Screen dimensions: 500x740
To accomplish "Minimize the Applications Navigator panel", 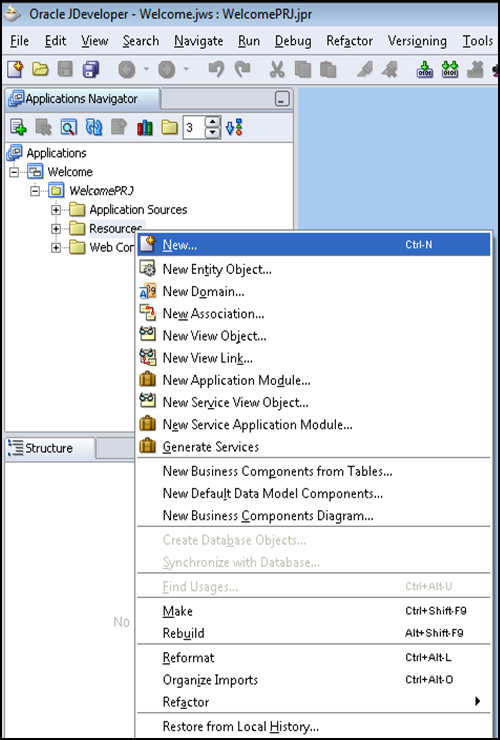I will (282, 99).
